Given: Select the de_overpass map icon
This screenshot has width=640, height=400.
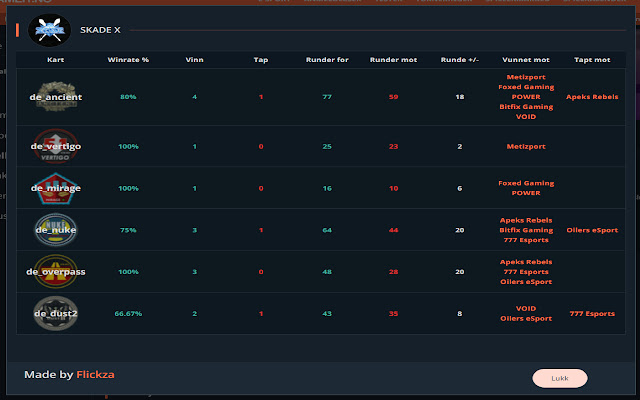Looking at the screenshot, I should pyautogui.click(x=56, y=271).
